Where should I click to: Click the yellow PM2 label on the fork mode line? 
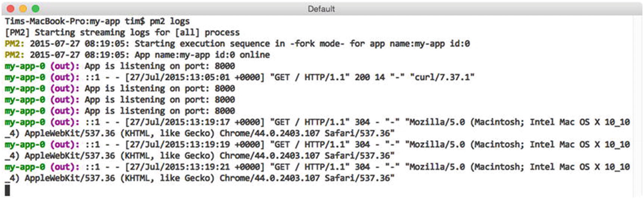pos(14,44)
